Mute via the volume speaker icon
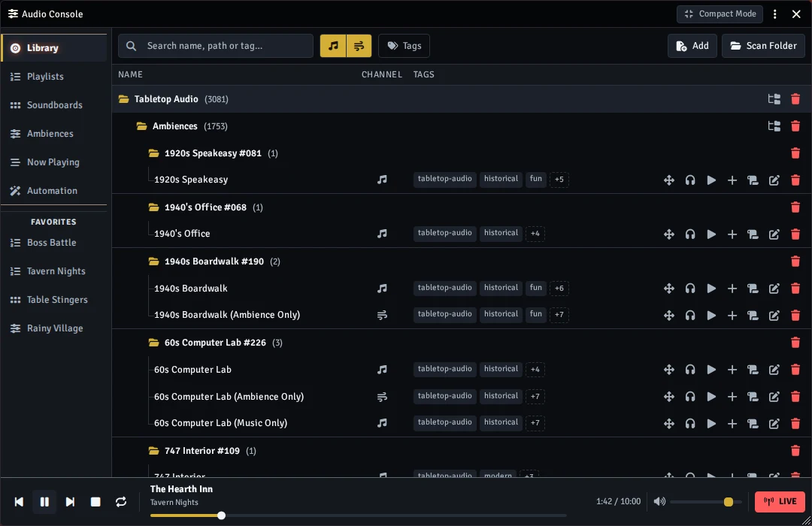 [x=659, y=501]
